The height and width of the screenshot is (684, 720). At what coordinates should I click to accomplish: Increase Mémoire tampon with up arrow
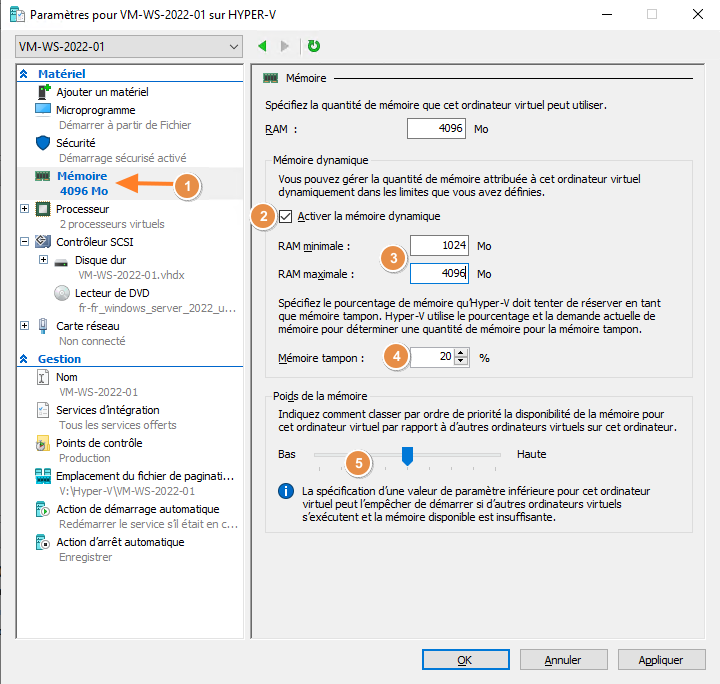pyautogui.click(x=461, y=353)
